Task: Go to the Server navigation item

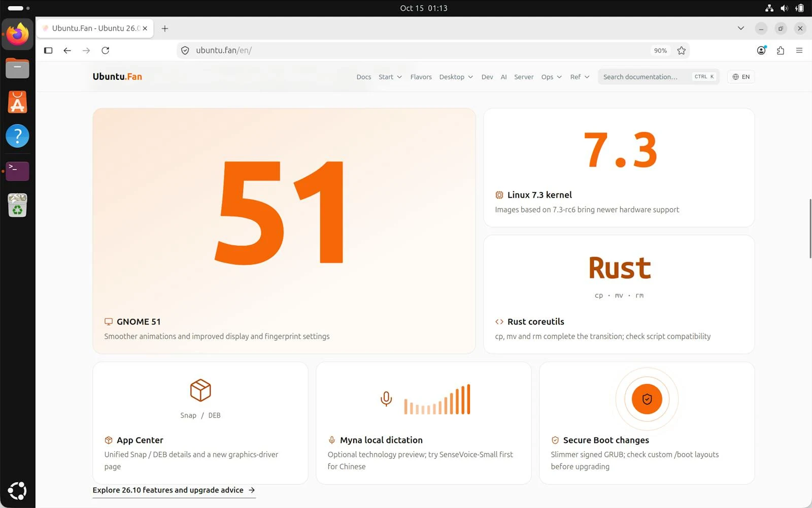Action: coord(524,77)
